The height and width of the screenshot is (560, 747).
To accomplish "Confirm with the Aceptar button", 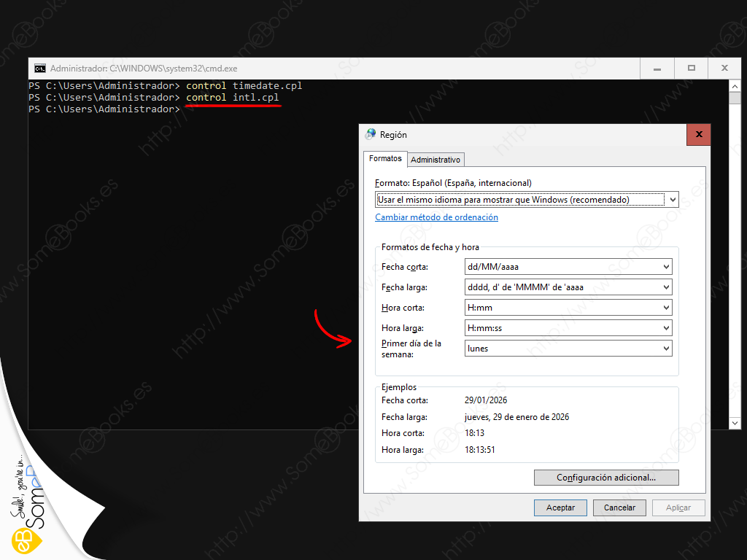I will coord(560,507).
